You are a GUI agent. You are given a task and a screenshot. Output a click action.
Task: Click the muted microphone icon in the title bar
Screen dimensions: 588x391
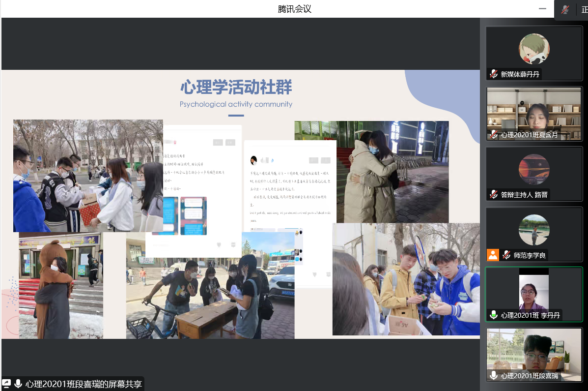point(565,9)
